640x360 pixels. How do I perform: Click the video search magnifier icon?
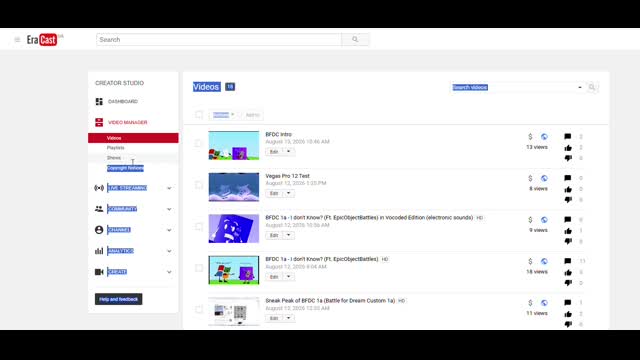(x=592, y=87)
